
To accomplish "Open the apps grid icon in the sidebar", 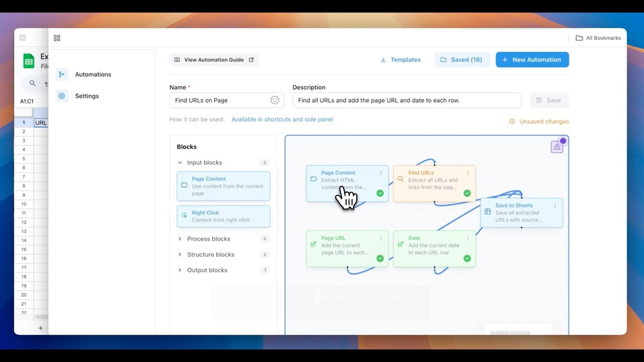I will (57, 38).
